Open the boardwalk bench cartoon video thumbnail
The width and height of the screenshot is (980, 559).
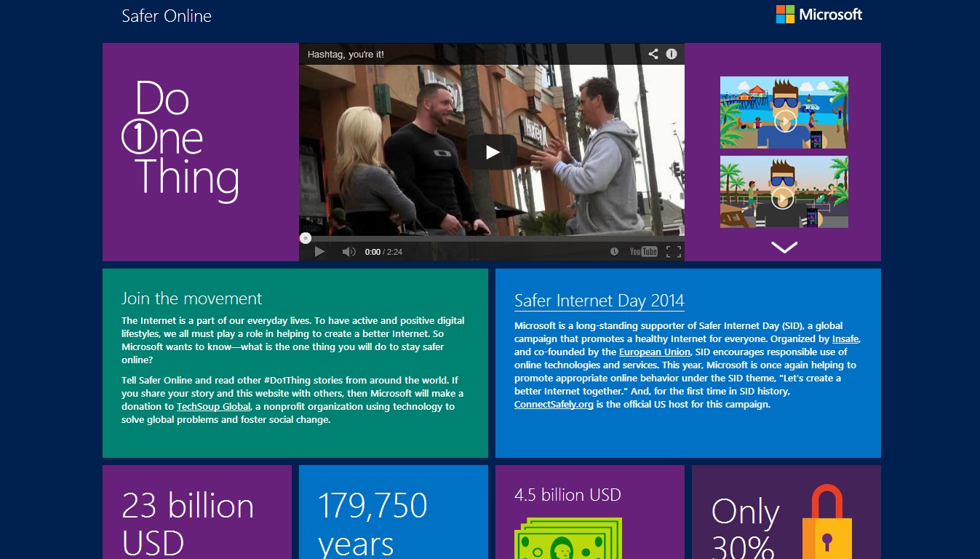(x=784, y=192)
